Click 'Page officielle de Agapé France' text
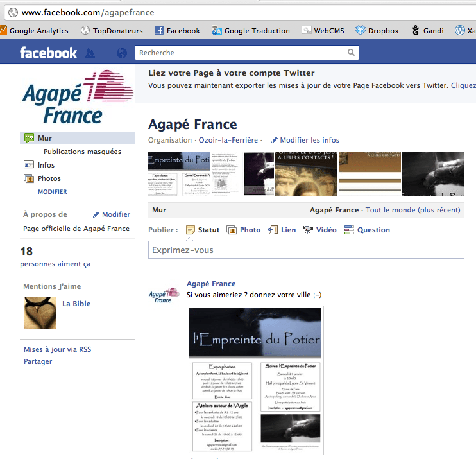The height and width of the screenshot is (459, 476). 76,229
